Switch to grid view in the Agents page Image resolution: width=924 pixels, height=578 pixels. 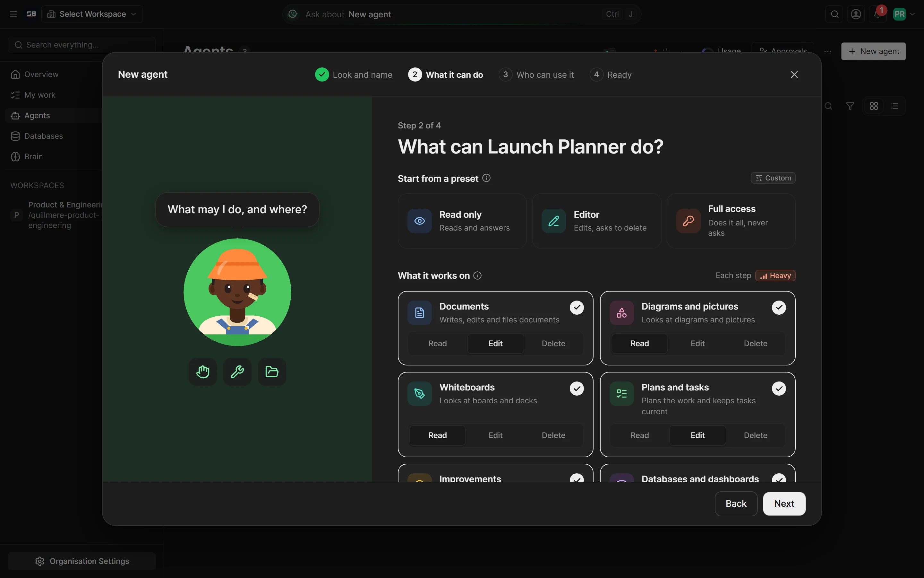pyautogui.click(x=874, y=106)
